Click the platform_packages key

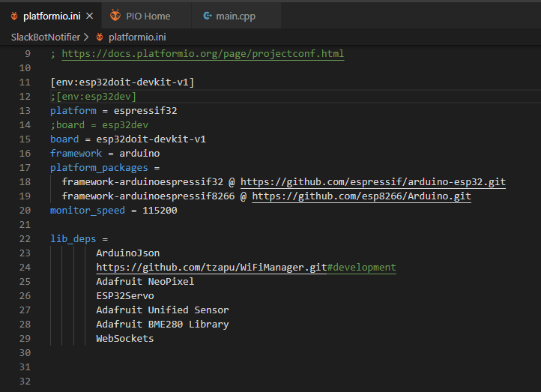click(x=99, y=168)
